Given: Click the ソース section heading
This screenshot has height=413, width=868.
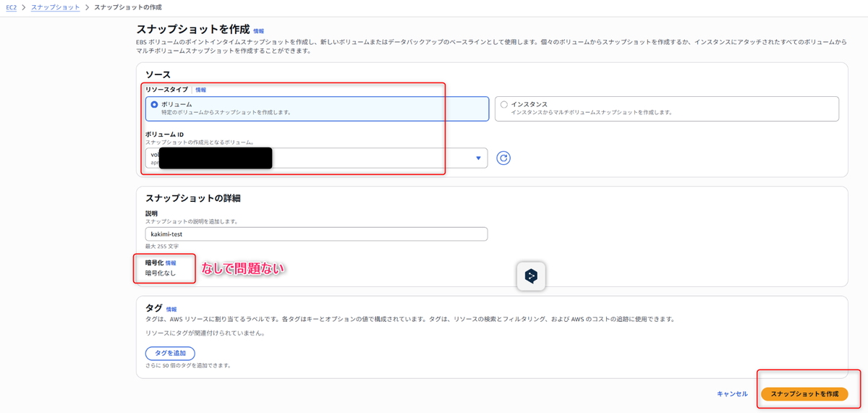Looking at the screenshot, I should click(158, 74).
